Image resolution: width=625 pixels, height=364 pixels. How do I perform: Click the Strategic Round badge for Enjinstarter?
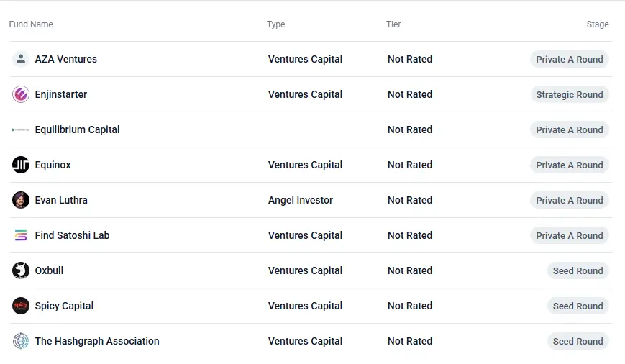click(569, 94)
